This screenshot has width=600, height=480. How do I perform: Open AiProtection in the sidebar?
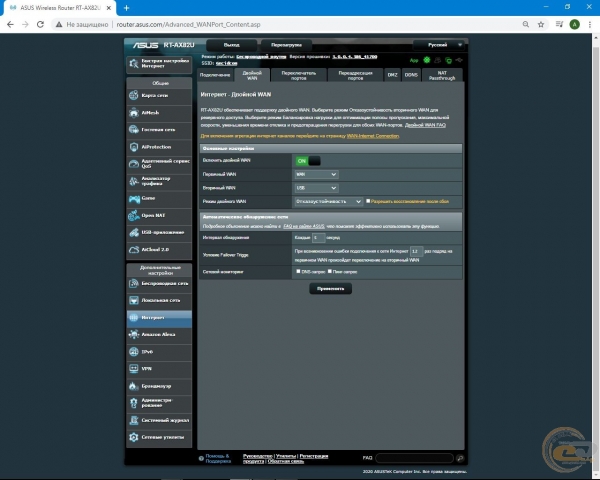pyautogui.click(x=159, y=147)
